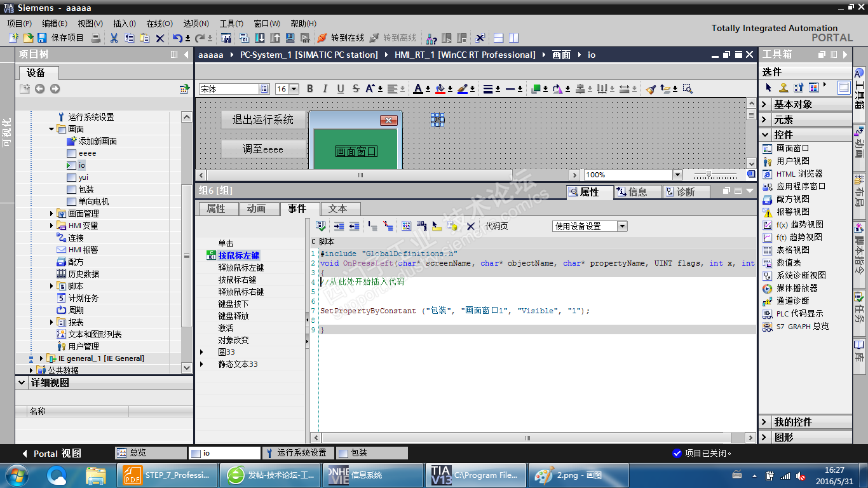This screenshot has height=488, width=868.
Task: Select 释放鼠标左键 in the event list
Action: pyautogui.click(x=241, y=268)
